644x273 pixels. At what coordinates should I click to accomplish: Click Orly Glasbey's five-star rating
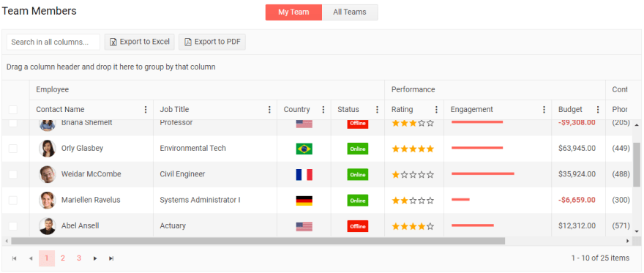413,149
